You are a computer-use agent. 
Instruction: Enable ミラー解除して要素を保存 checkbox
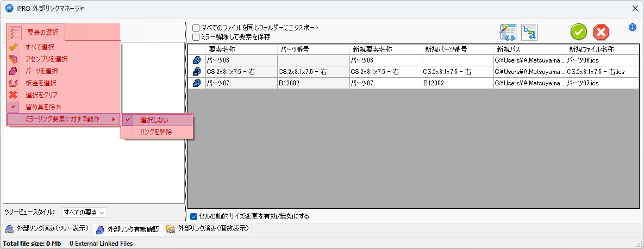point(196,37)
